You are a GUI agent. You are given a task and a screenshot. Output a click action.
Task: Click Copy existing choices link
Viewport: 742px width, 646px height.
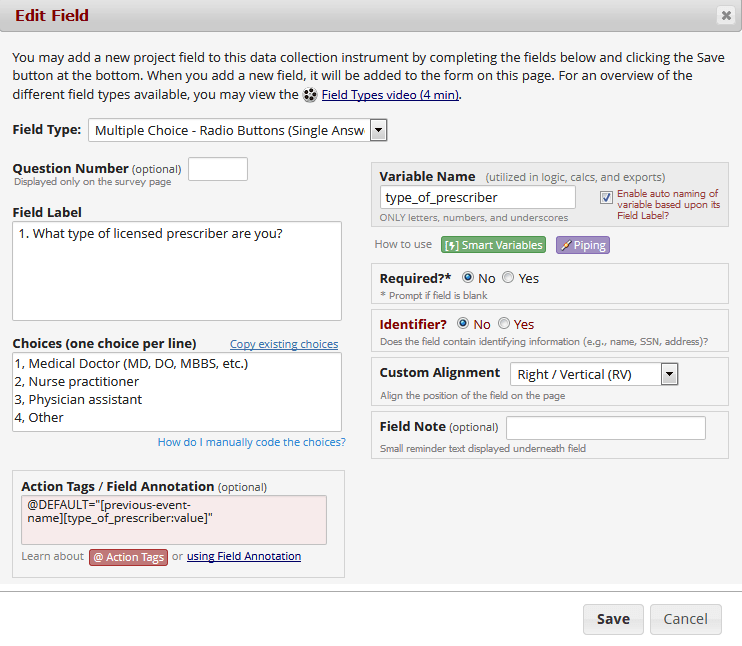pos(284,344)
